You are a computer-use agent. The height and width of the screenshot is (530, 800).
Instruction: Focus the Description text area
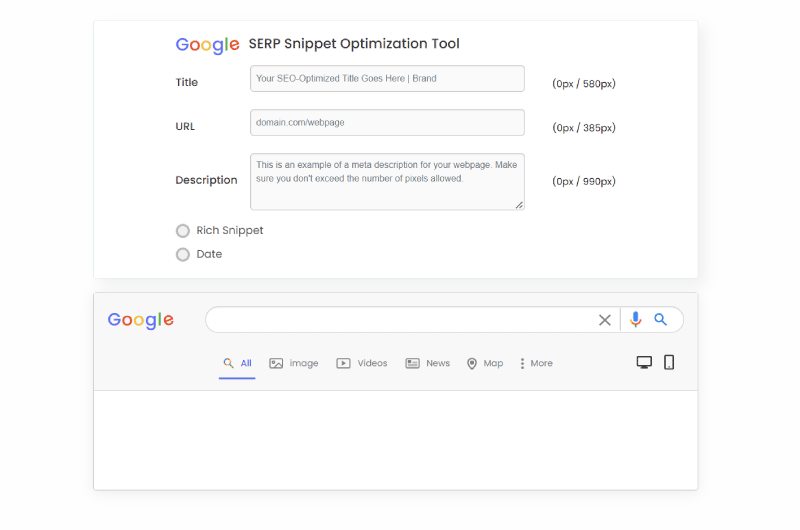[x=387, y=182]
